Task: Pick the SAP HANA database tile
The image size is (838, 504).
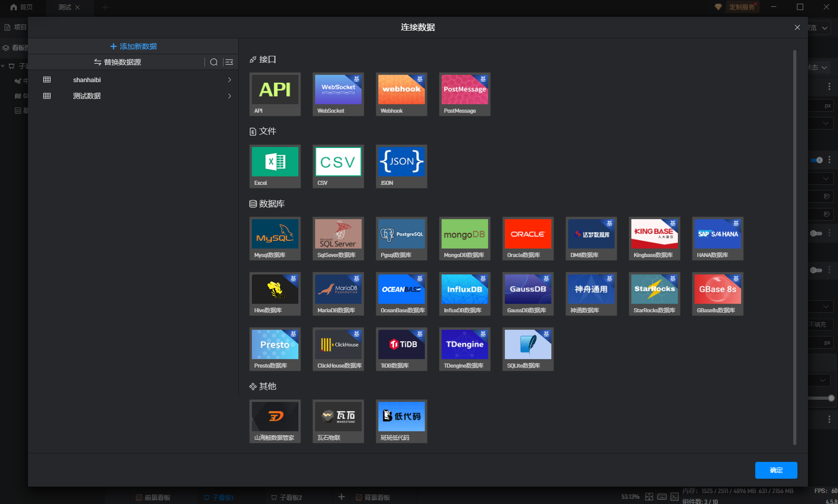Action: tap(718, 239)
